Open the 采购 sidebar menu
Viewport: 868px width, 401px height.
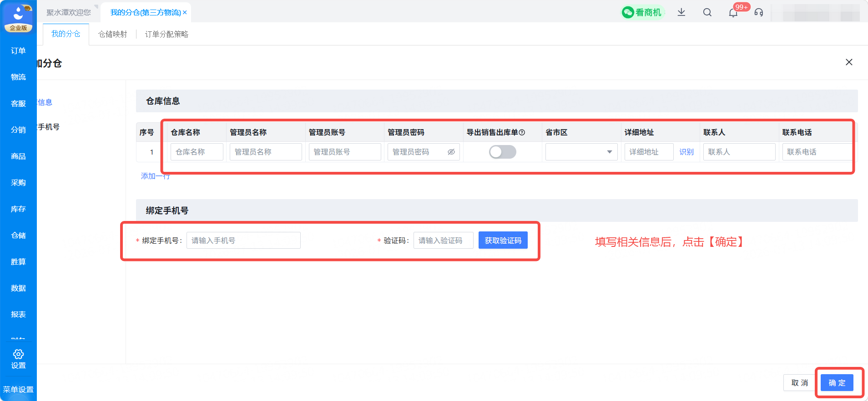coord(18,183)
